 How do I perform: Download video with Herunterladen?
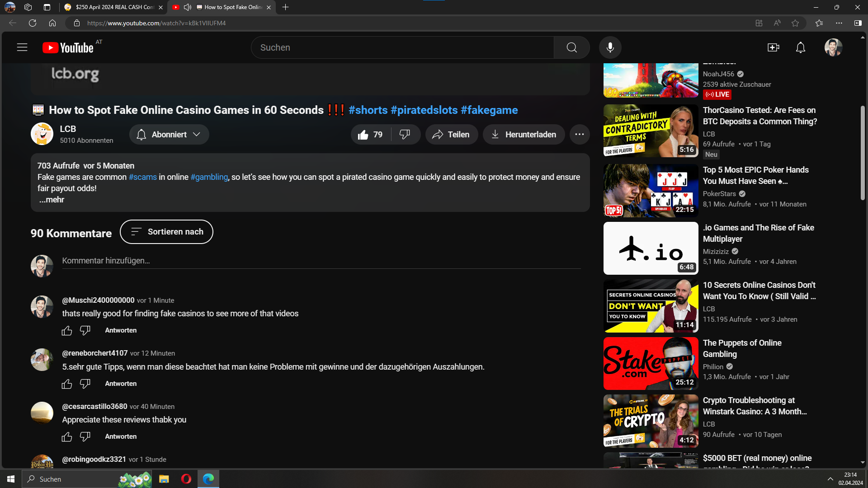[x=524, y=135]
